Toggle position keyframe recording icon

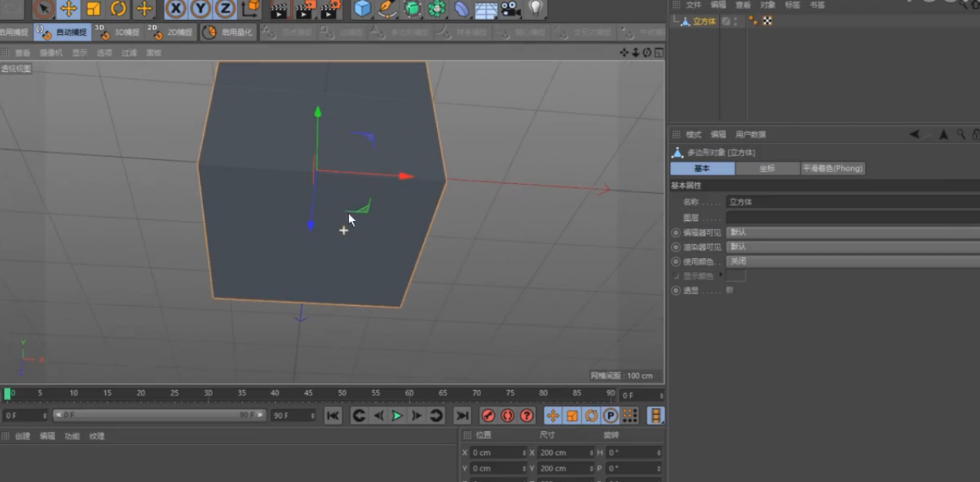[553, 416]
